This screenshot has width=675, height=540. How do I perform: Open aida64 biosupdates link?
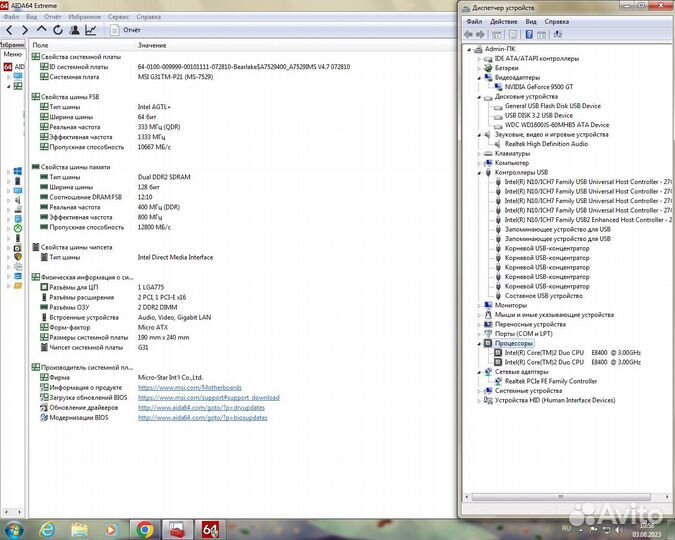pyautogui.click(x=202, y=418)
